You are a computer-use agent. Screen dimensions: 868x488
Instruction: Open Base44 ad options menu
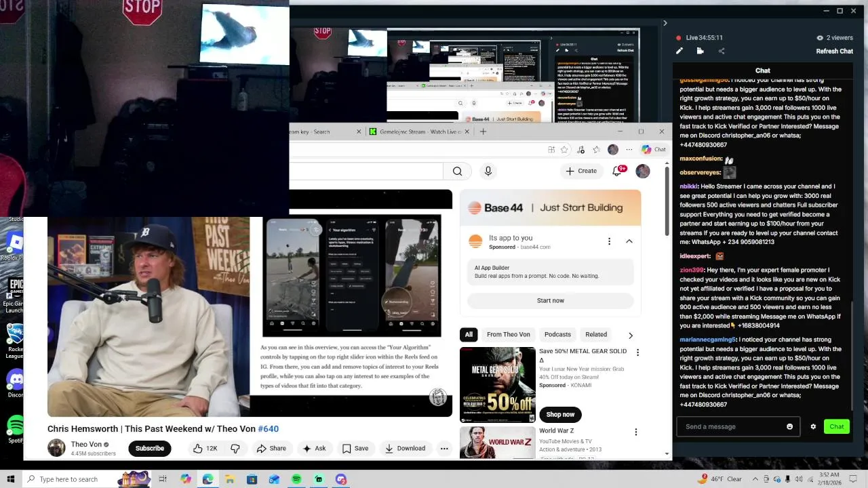(x=609, y=241)
